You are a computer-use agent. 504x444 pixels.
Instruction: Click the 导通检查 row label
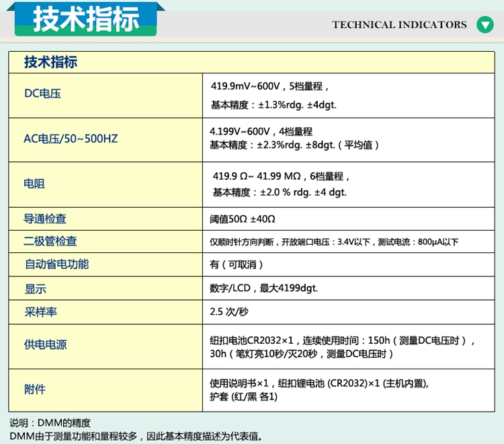coord(45,219)
